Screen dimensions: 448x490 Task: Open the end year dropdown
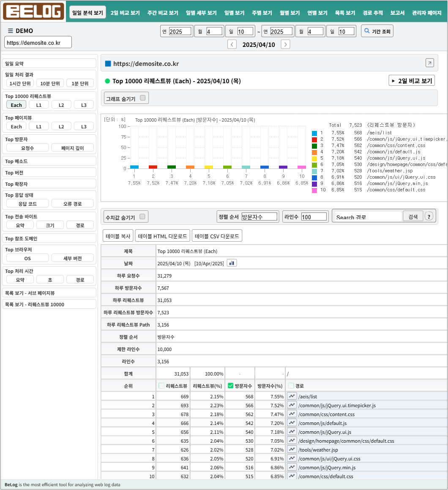click(281, 31)
